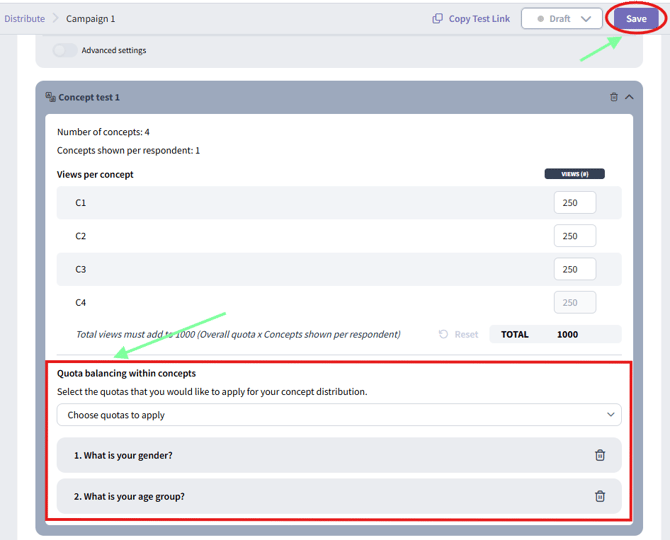Delete Concept test 1 via trash icon
This screenshot has width=670, height=540.
(613, 97)
